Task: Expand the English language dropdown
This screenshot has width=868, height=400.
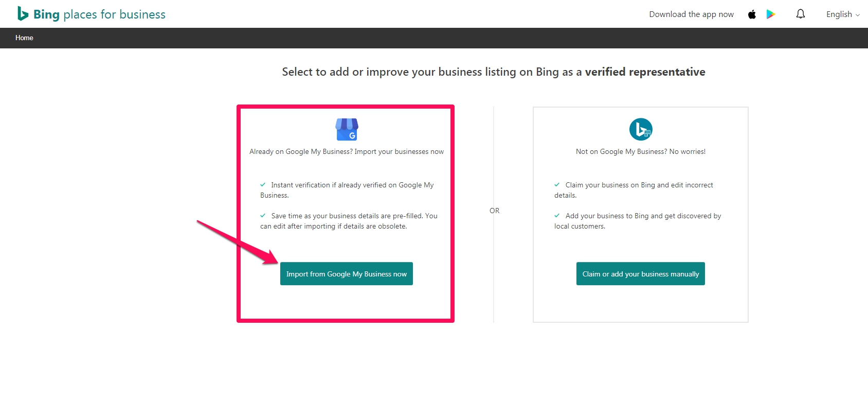Action: click(x=843, y=14)
